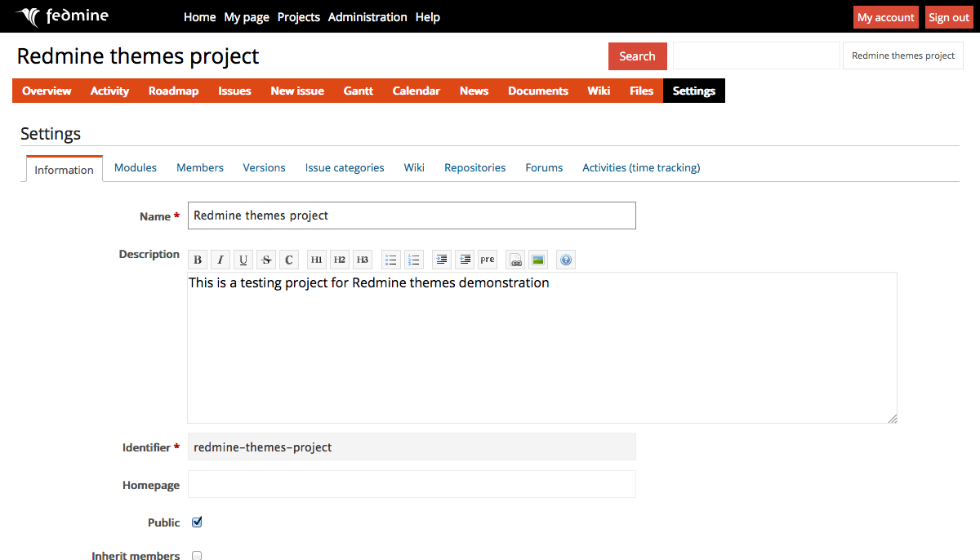Open Help in top menu
This screenshot has height=560, width=980.
pyautogui.click(x=428, y=17)
